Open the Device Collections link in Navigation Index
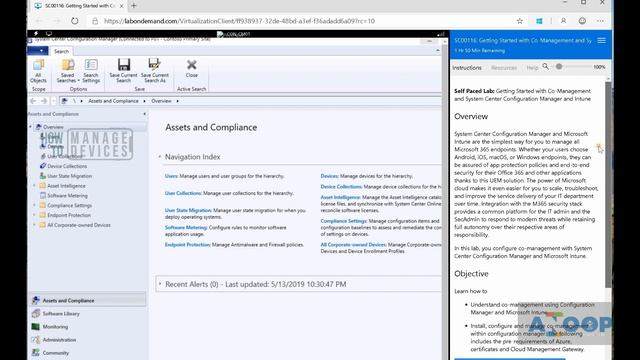The height and width of the screenshot is (360, 640). click(x=341, y=187)
